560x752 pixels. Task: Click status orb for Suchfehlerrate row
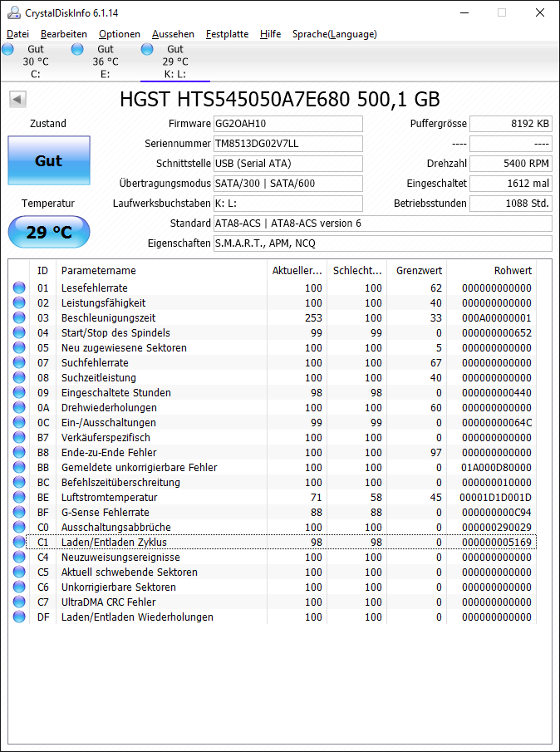point(19,362)
